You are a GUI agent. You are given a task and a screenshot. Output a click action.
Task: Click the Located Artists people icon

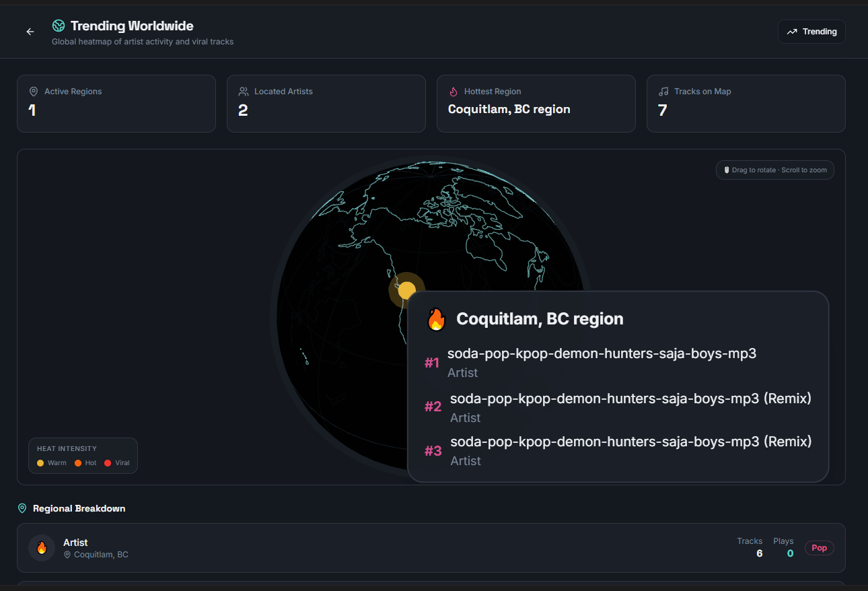pos(244,92)
